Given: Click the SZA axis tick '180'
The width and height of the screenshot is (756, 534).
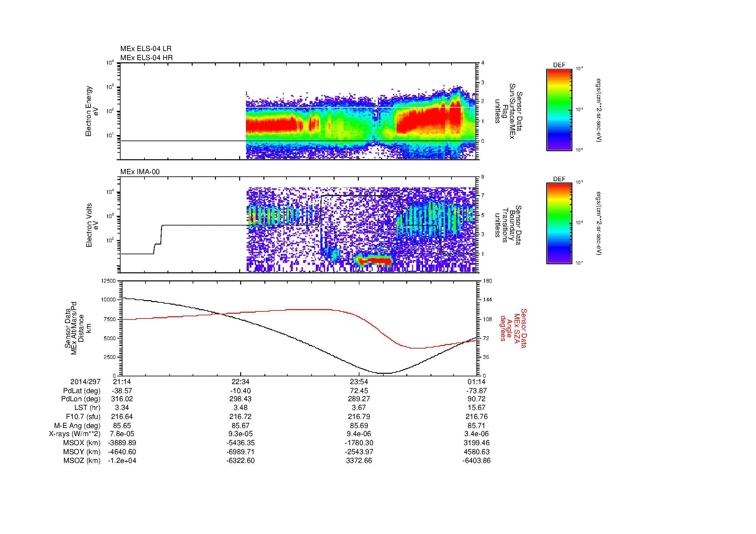Looking at the screenshot, I should pyautogui.click(x=487, y=281).
